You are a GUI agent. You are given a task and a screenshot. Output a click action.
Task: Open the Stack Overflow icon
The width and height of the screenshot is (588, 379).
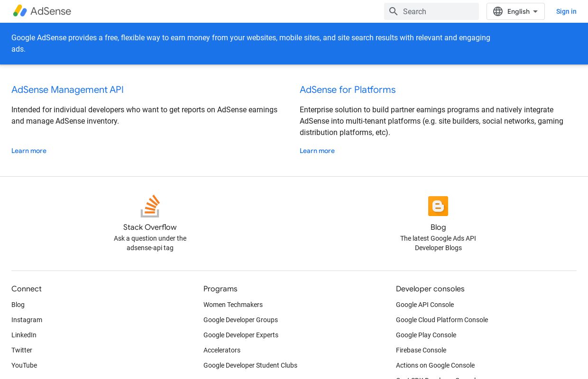[x=150, y=206]
